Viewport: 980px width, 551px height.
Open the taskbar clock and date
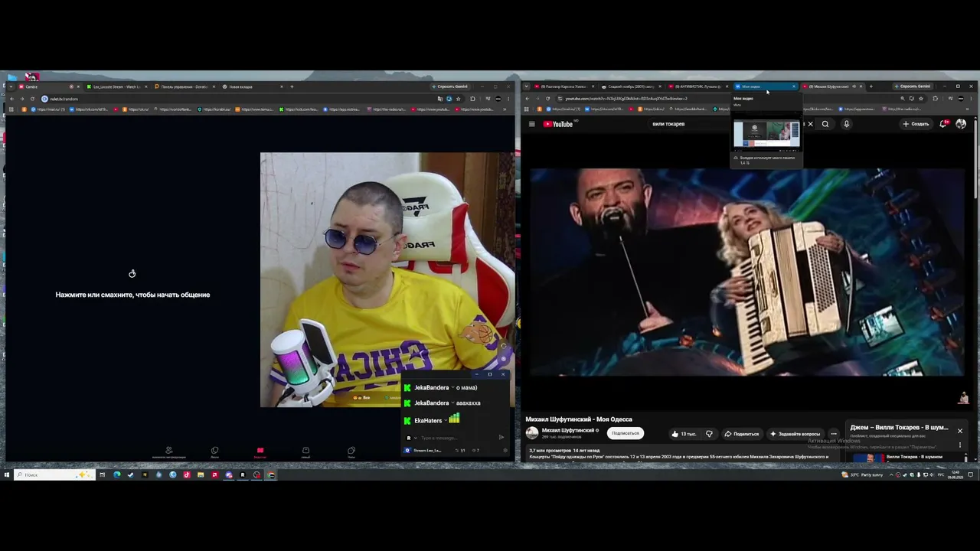coord(955,475)
